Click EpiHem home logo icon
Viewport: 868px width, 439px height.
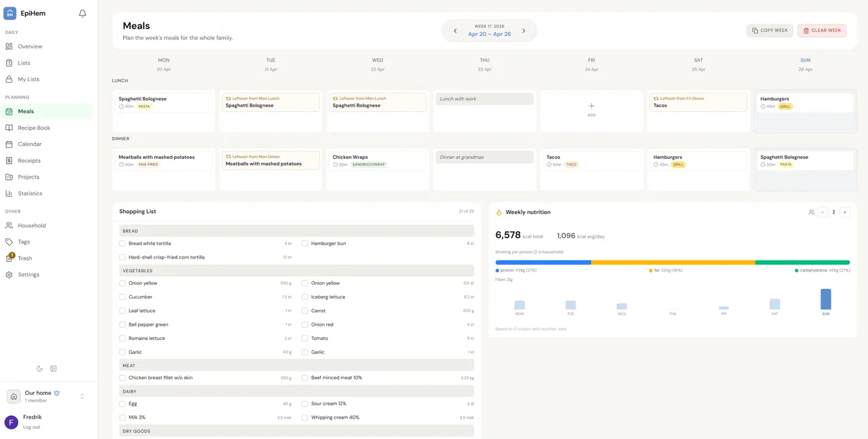10,14
